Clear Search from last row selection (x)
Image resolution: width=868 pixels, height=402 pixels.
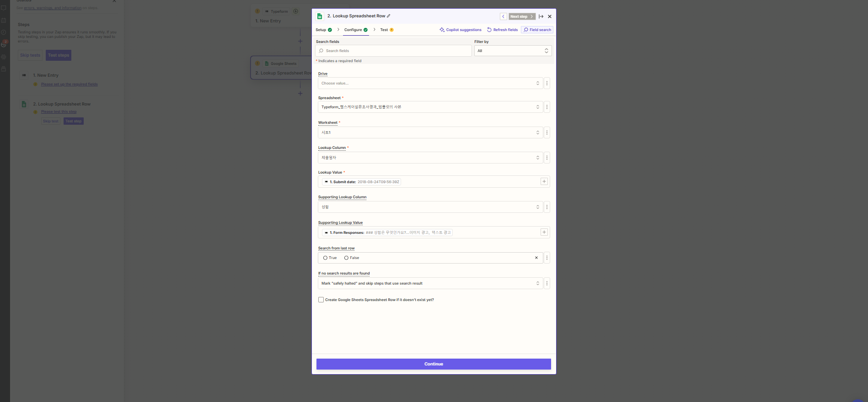click(536, 258)
